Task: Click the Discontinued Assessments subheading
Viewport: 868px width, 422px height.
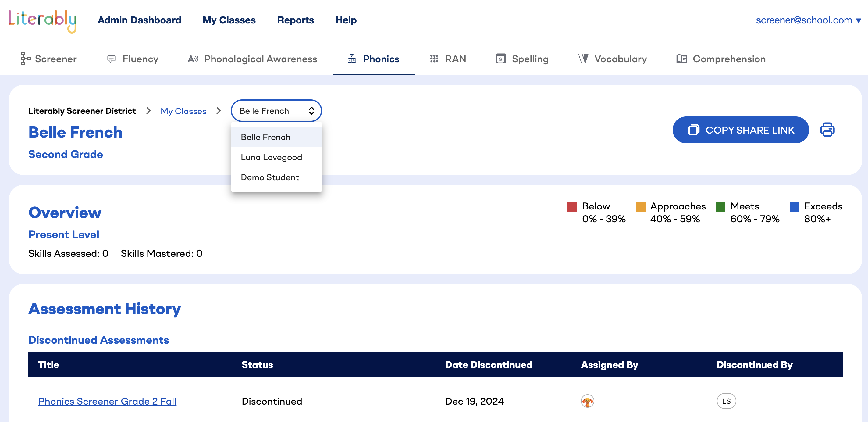Action: [x=98, y=340]
